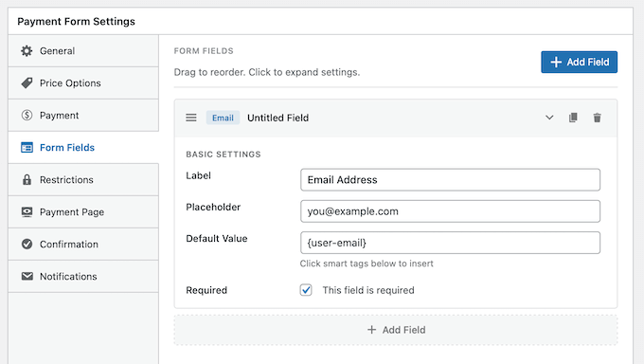This screenshot has height=364, width=644.
Task: Open the Payment tab
Action: (83, 115)
